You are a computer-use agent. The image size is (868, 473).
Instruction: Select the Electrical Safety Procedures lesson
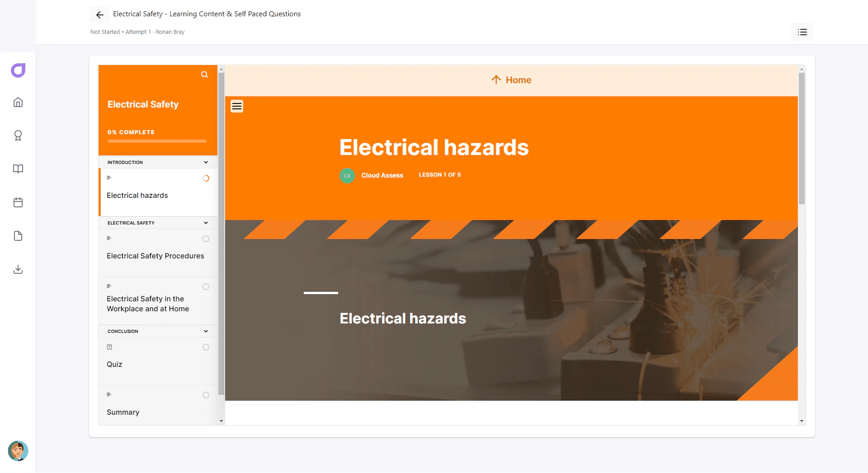155,256
